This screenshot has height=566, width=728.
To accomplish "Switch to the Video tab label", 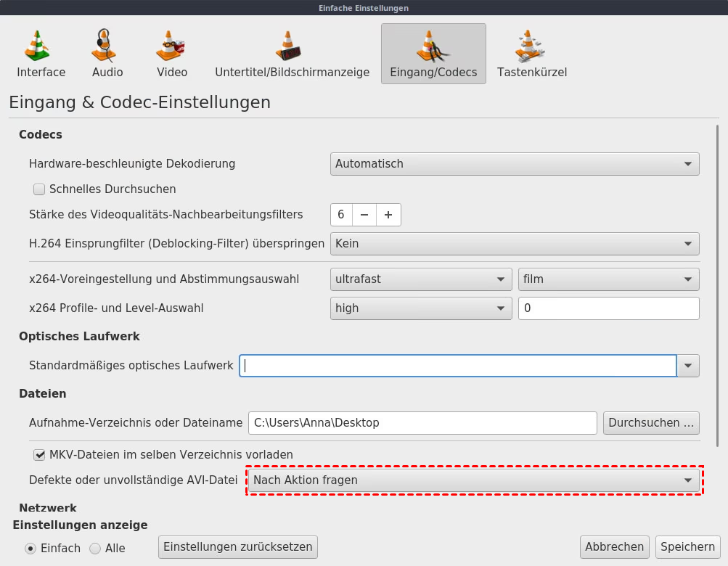I will [172, 73].
